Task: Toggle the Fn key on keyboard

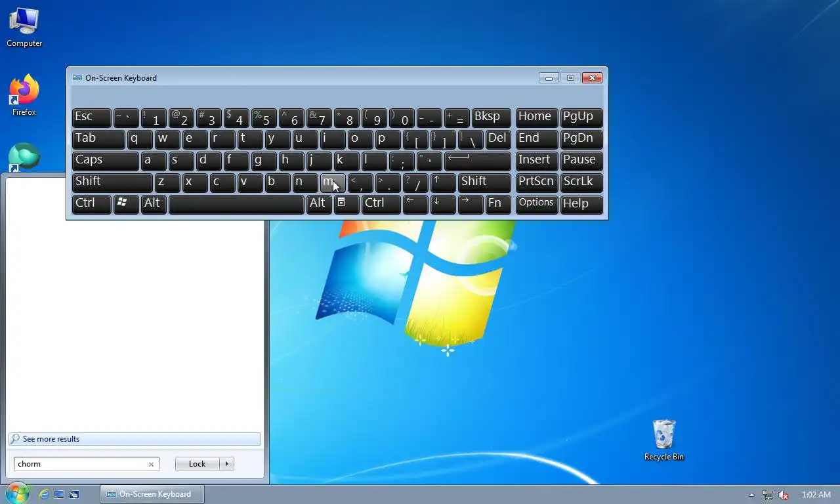Action: 498,204
